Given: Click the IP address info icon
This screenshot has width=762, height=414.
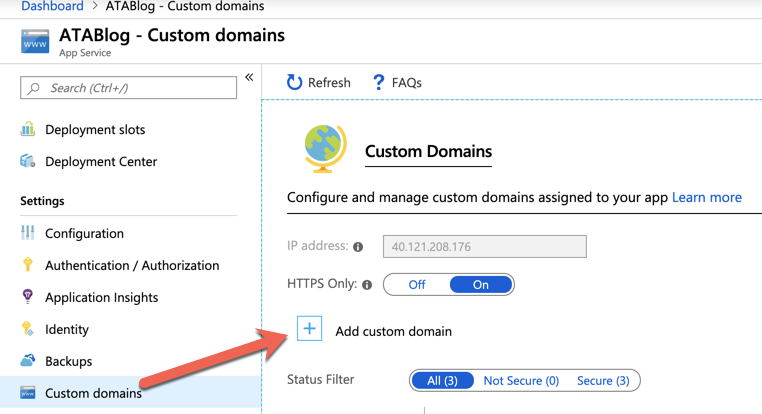Looking at the screenshot, I should coord(358,247).
